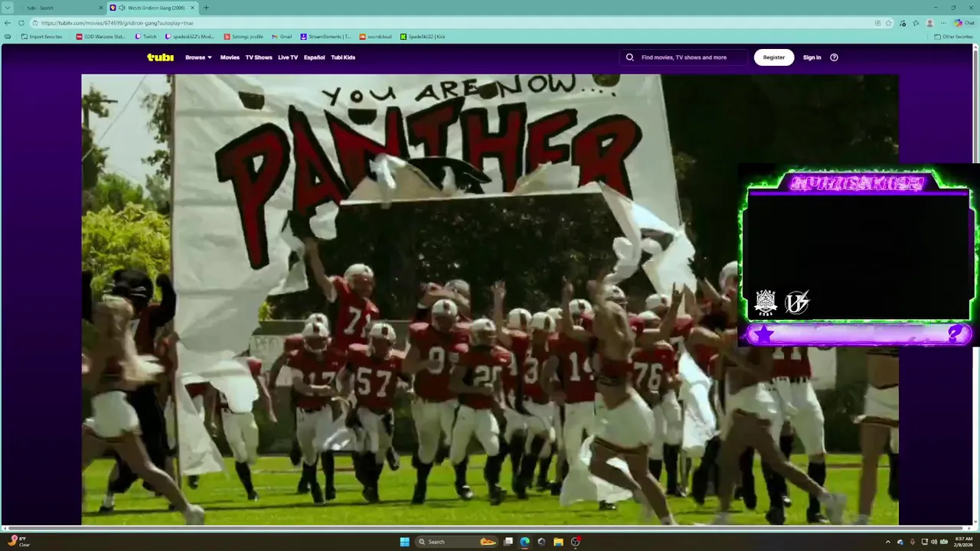Open Tubi Kids
This screenshot has width=980, height=551.
pyautogui.click(x=343, y=57)
